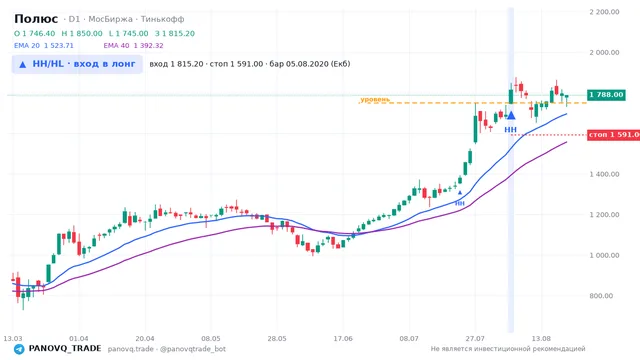
Task: Click the 'вход 1 815.20 · стоп 1 591.00' text
Action: click(x=206, y=64)
